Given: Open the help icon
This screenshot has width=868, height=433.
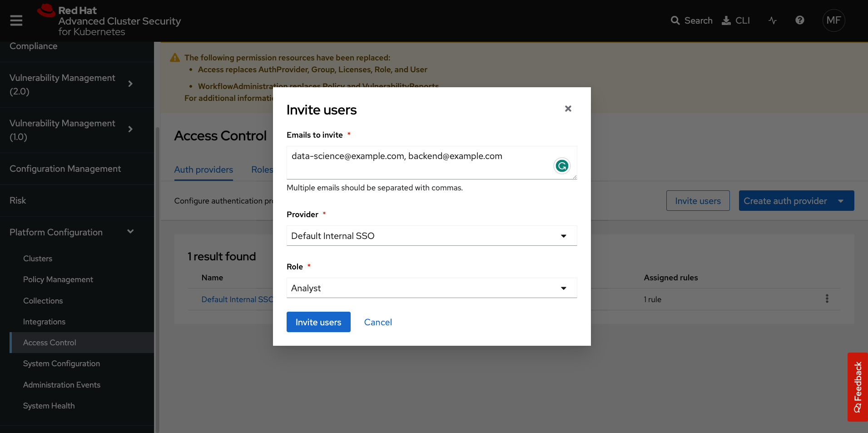Looking at the screenshot, I should click(799, 20).
